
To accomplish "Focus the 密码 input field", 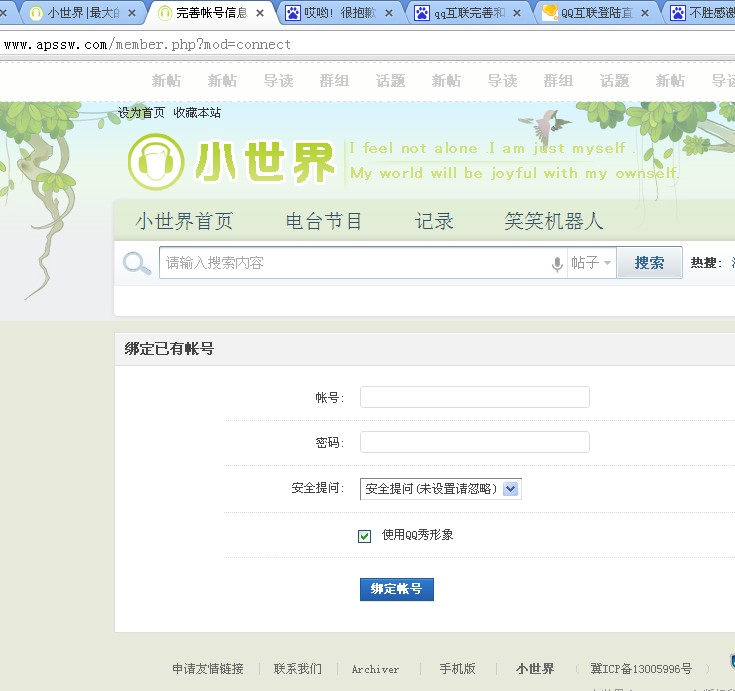I will coord(474,442).
